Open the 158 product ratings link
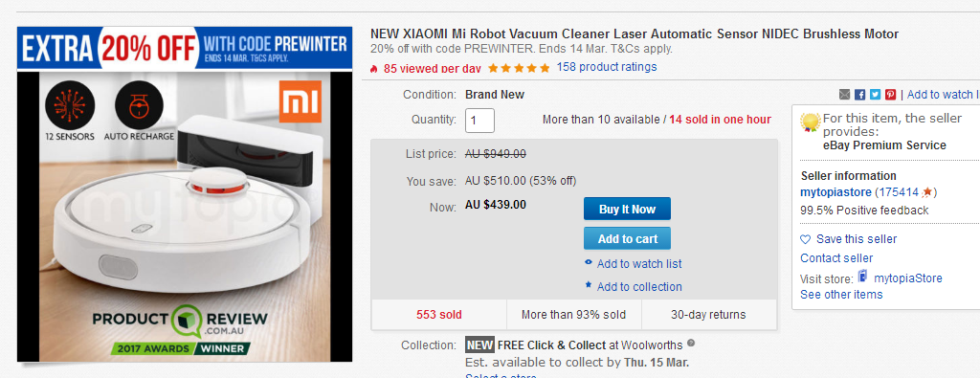The image size is (980, 378). click(x=606, y=66)
